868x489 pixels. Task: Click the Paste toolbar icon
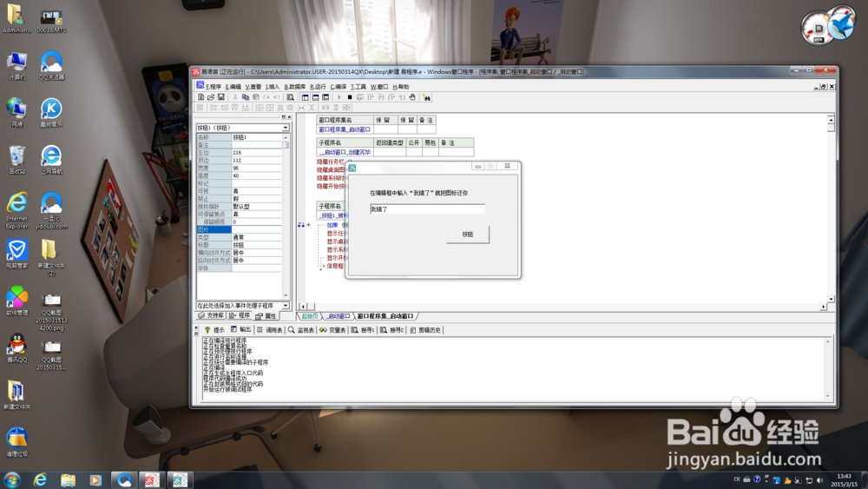tap(256, 97)
